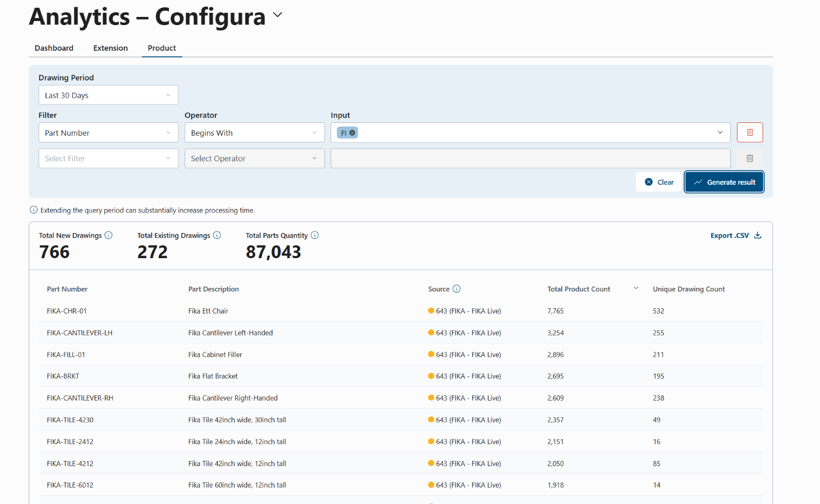This screenshot has height=504, width=820.
Task: Select the FIKA-TILE-2412 part number cell
Action: [70, 442]
